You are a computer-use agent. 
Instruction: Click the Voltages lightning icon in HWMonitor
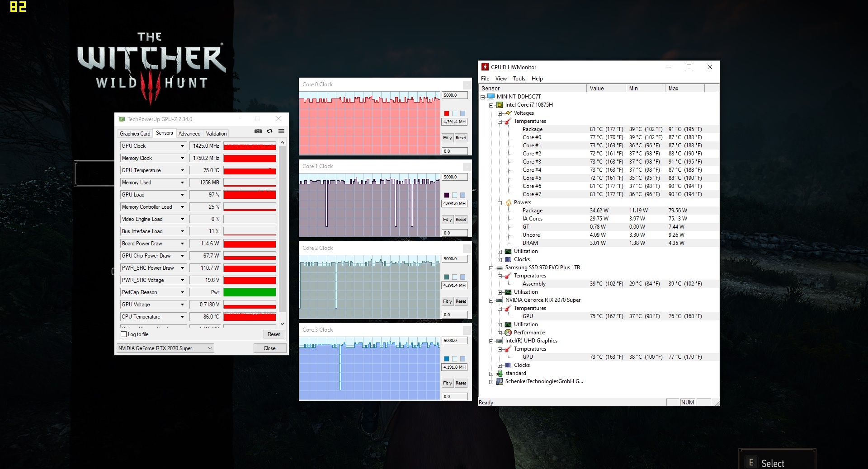(x=508, y=113)
